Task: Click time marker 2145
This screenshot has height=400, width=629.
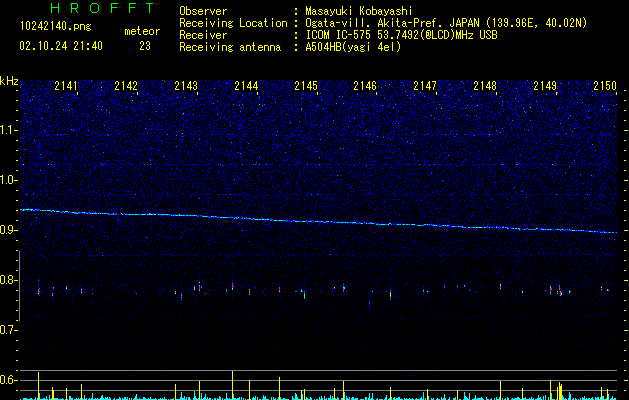Action: (x=306, y=86)
